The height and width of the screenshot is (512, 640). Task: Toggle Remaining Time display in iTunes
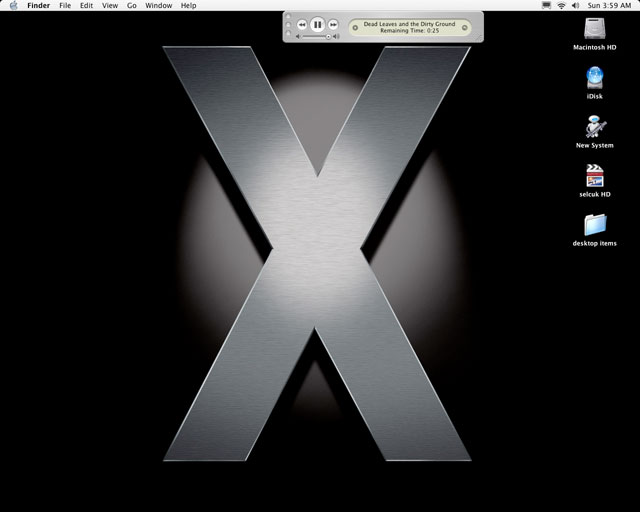(409, 31)
